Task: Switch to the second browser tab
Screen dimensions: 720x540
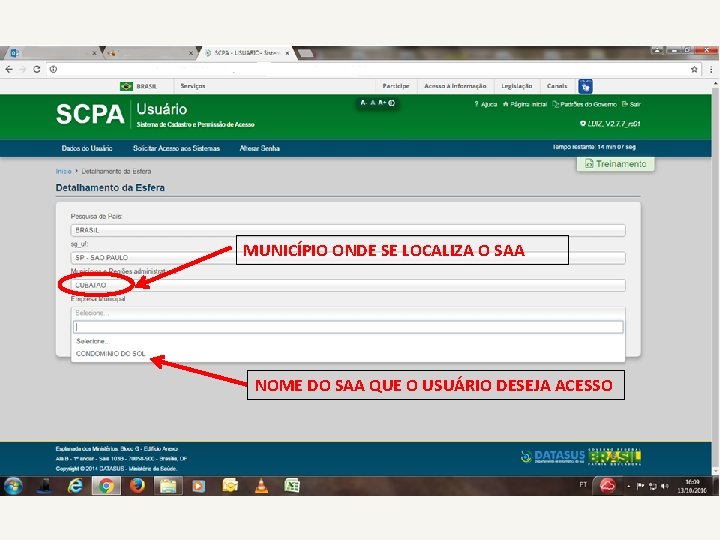Action: tap(150, 53)
